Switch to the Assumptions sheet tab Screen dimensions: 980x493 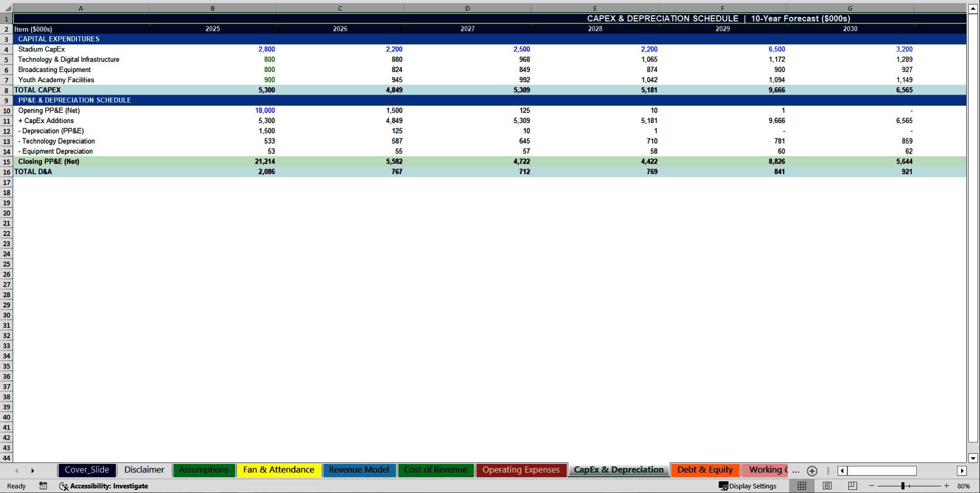coord(204,469)
